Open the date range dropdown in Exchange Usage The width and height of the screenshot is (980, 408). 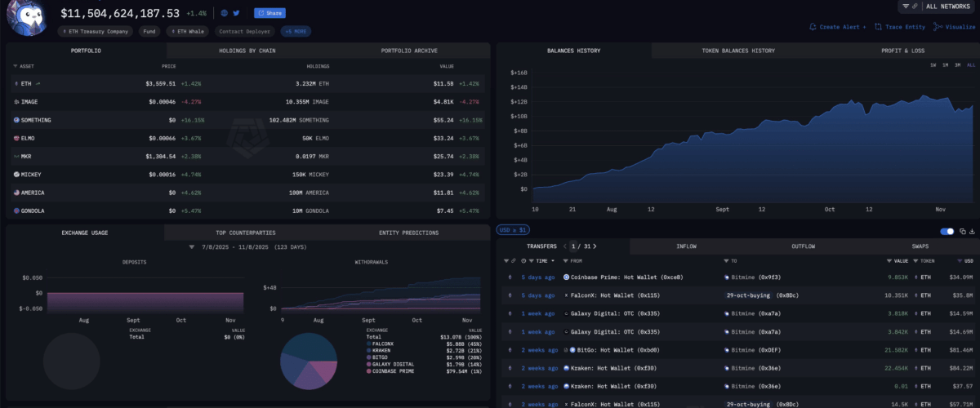(193, 246)
